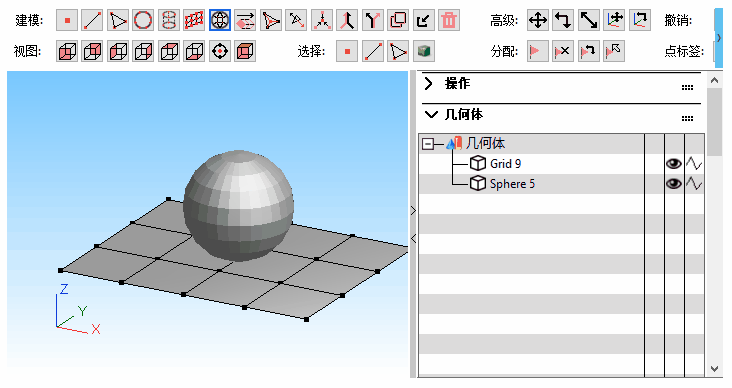Viewport: 732px width, 388px height.
Task: Click the move-along-axes tool with coordinate axes
Action: pyautogui.click(x=614, y=20)
